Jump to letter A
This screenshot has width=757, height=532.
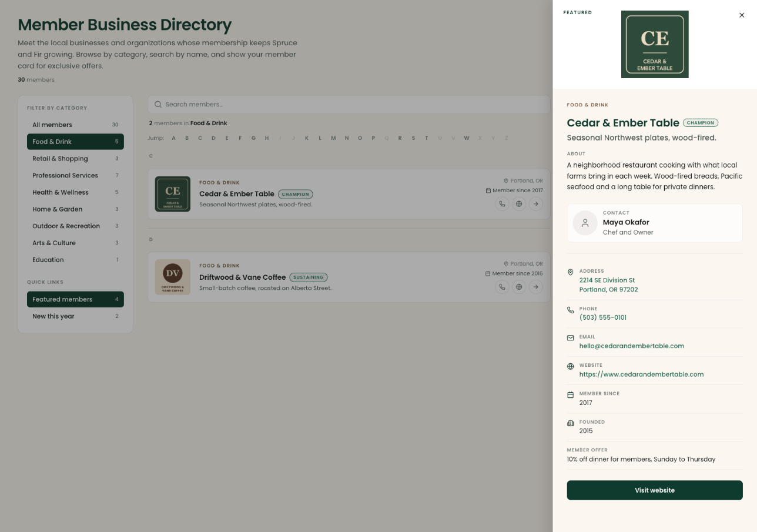(173, 138)
